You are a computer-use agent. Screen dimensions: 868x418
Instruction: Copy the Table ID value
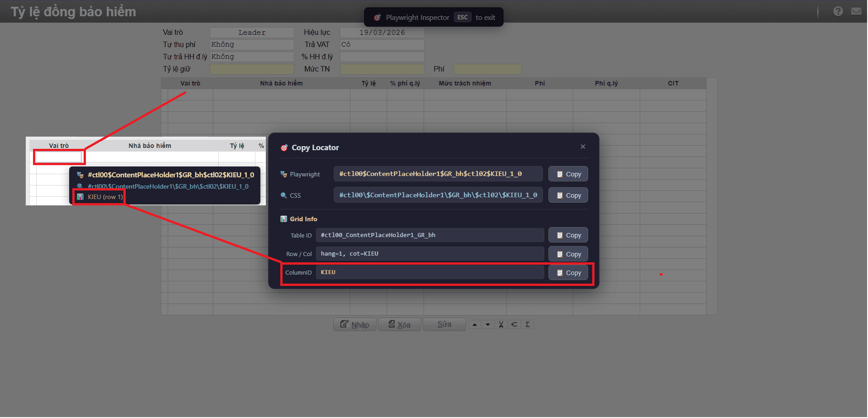[x=568, y=235]
